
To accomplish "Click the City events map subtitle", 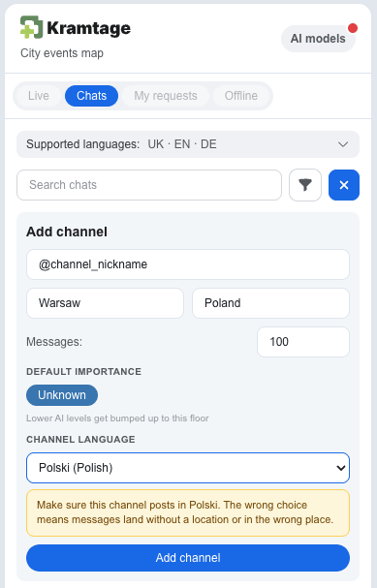I will (62, 53).
